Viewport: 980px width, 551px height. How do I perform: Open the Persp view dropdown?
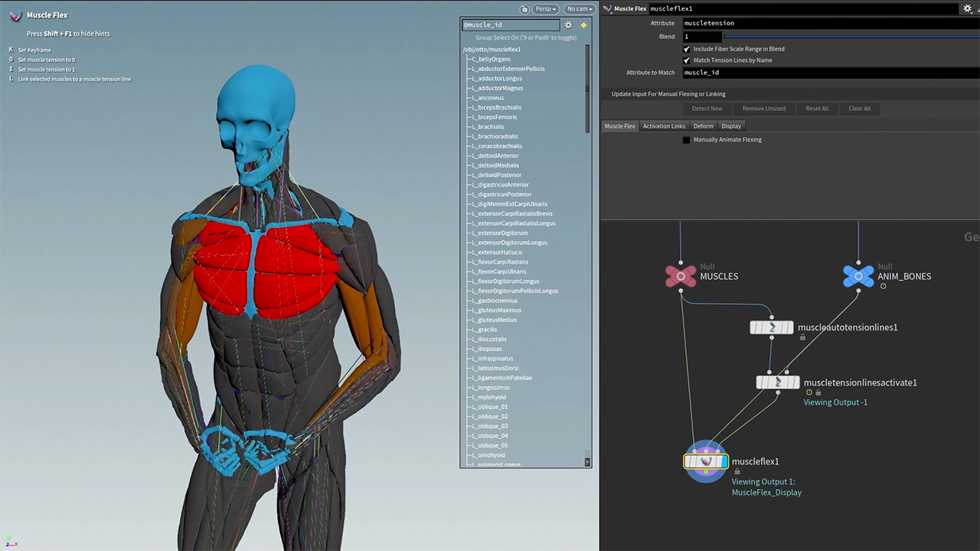tap(546, 9)
